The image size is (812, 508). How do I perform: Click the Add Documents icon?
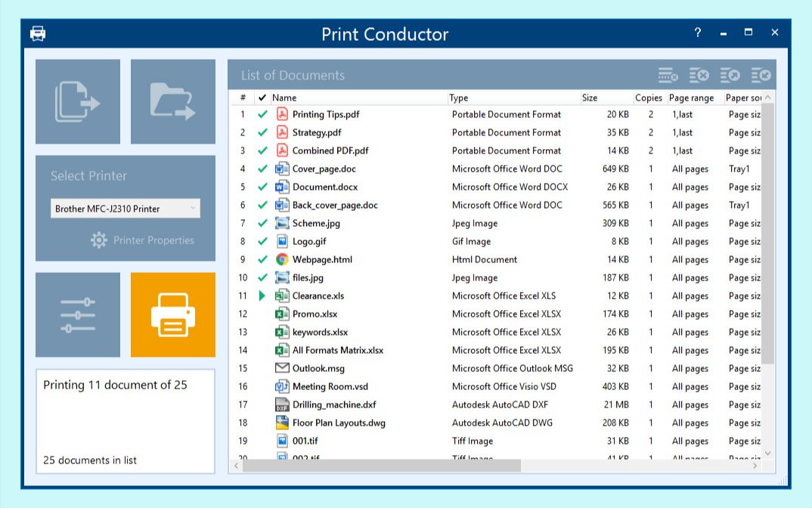click(78, 101)
